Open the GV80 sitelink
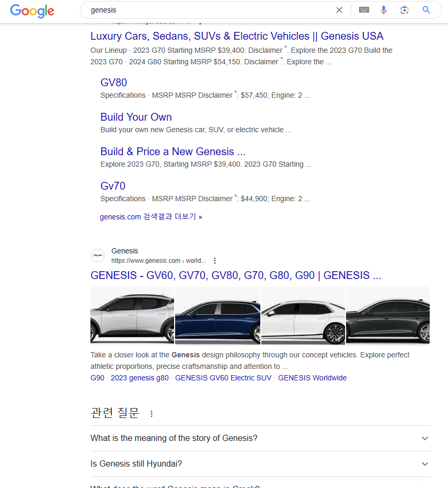 (113, 83)
